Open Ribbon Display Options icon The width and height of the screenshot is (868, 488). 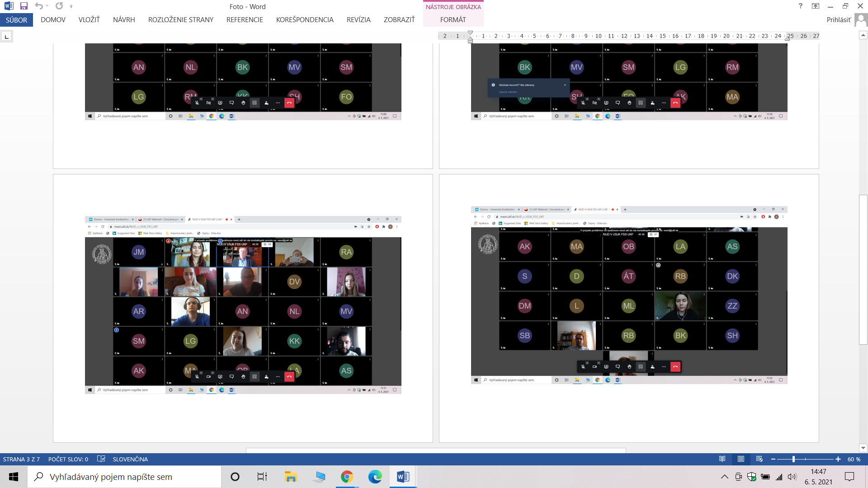[816, 6]
